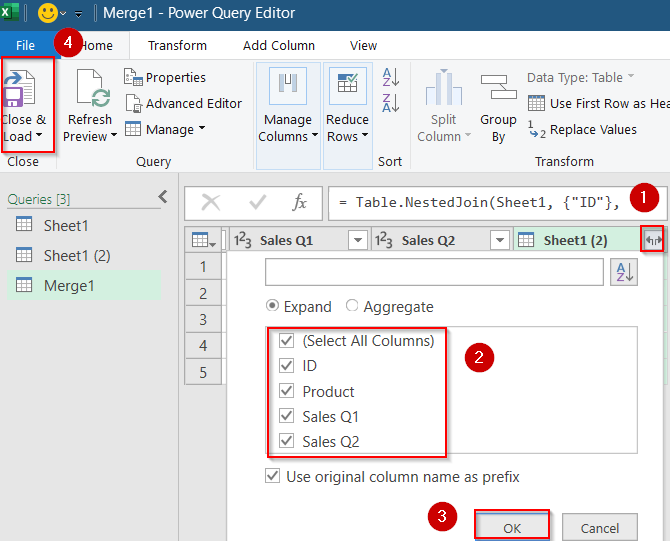Image resolution: width=670 pixels, height=541 pixels.
Task: Sort ascending from ribbon A-Z icon
Action: (x=391, y=77)
